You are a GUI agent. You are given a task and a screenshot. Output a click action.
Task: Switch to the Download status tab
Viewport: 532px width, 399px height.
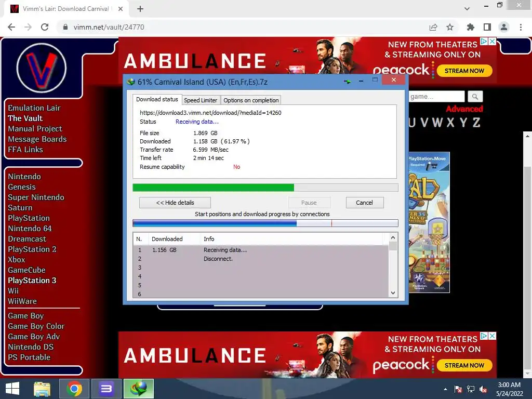(157, 99)
